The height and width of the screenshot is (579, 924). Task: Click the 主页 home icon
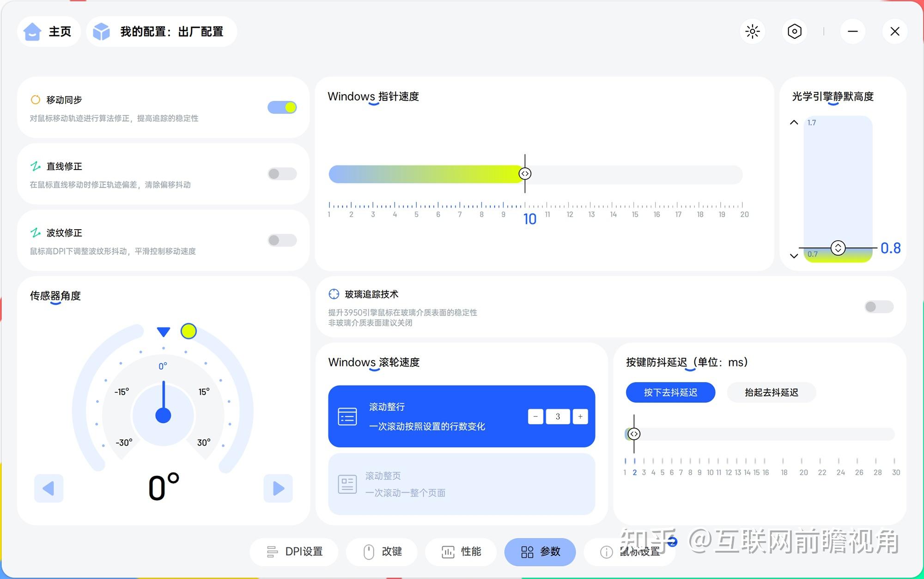point(31,31)
